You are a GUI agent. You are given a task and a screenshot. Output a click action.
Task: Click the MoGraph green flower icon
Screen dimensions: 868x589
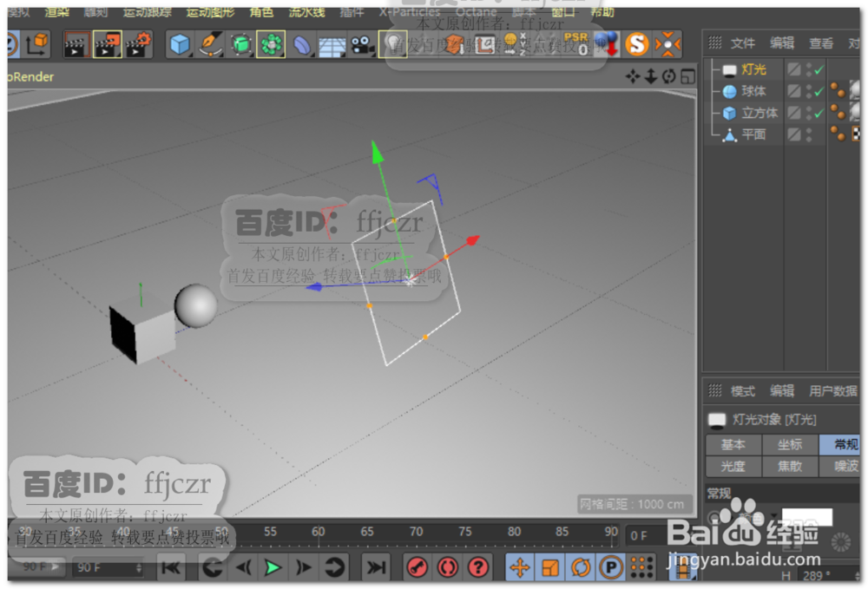click(x=272, y=43)
